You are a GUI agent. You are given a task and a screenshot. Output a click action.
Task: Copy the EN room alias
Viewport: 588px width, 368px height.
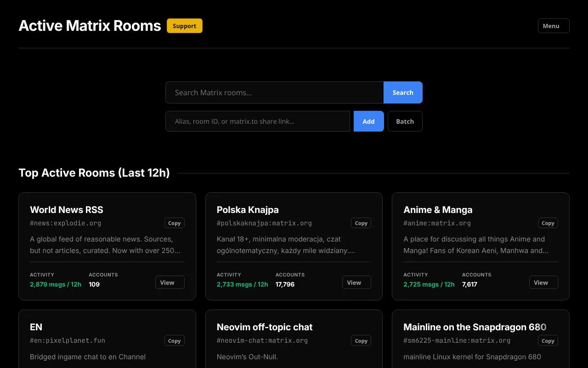175,341
